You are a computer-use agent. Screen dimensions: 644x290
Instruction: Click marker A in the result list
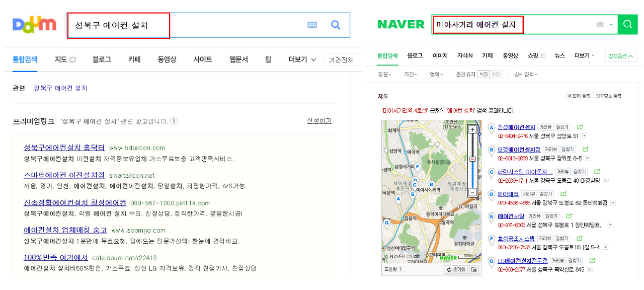pos(492,128)
